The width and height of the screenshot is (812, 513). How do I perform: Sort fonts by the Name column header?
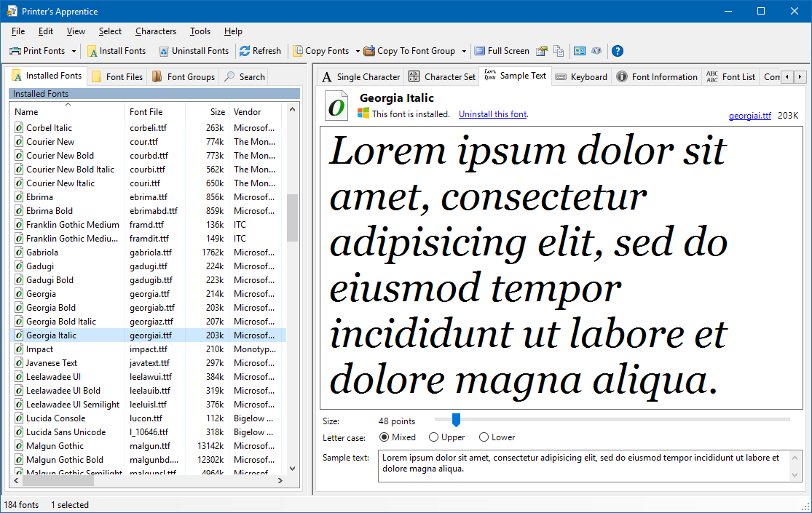pos(67,112)
